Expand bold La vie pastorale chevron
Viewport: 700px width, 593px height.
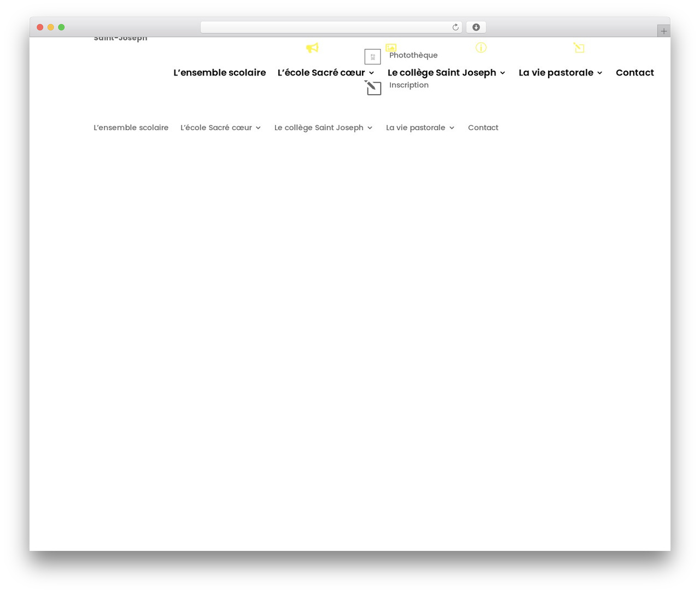[599, 73]
